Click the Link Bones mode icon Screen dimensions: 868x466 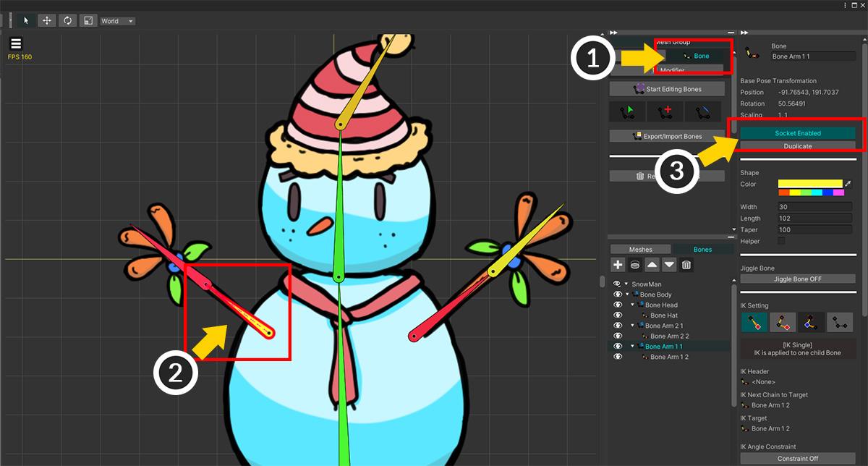pos(703,111)
